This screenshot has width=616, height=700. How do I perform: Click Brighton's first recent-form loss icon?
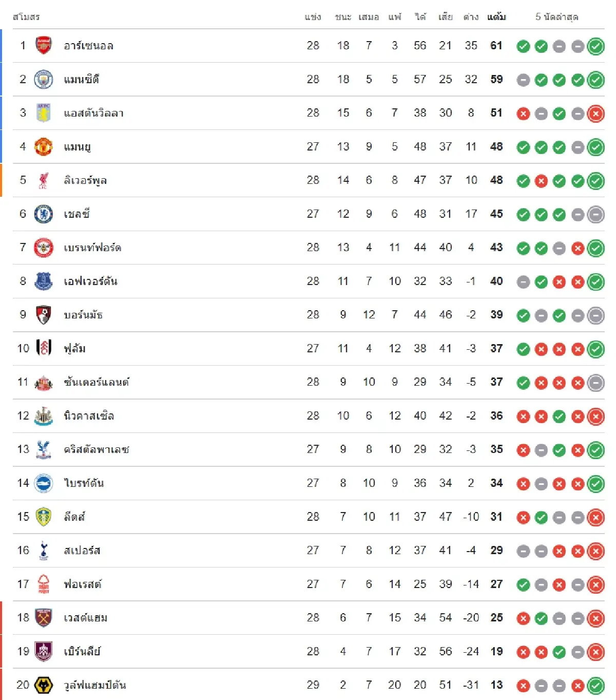(523, 484)
